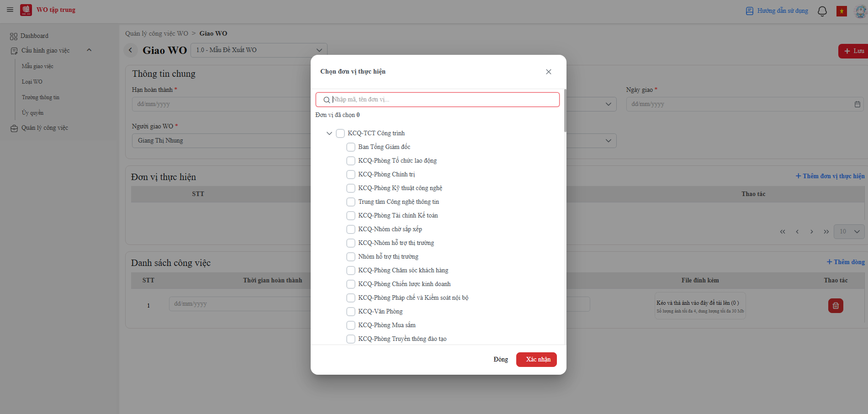
Task: Open the notifications bell
Action: tap(822, 11)
